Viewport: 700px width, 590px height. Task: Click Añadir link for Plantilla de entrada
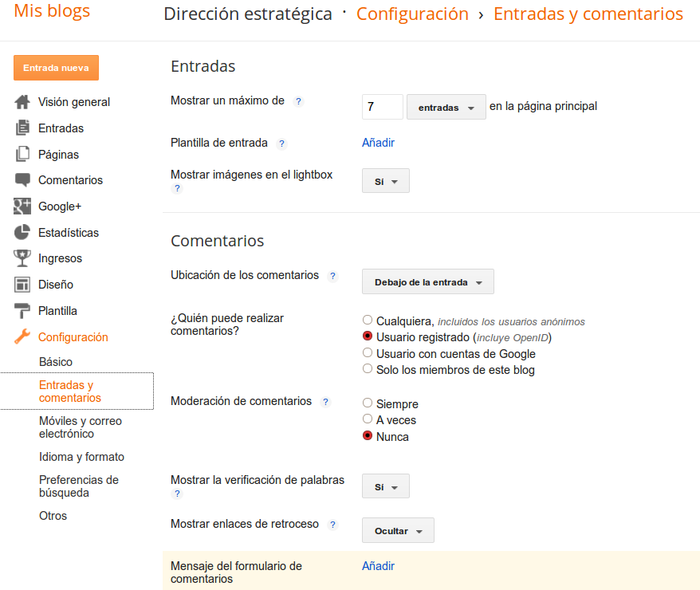pos(378,143)
